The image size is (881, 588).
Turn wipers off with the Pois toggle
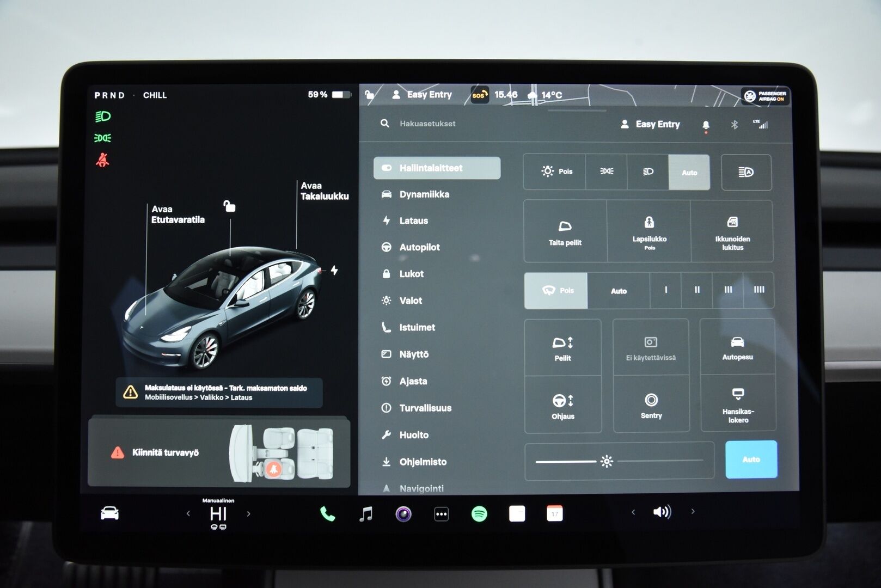click(x=556, y=290)
